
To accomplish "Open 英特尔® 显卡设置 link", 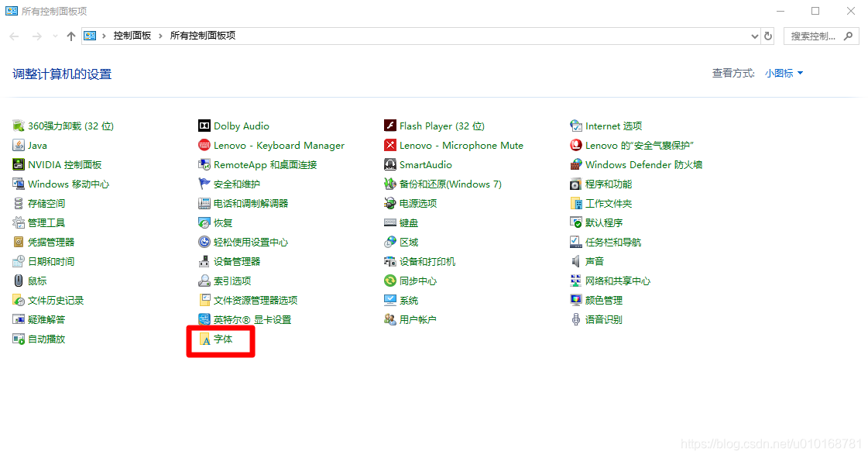I will coord(252,319).
